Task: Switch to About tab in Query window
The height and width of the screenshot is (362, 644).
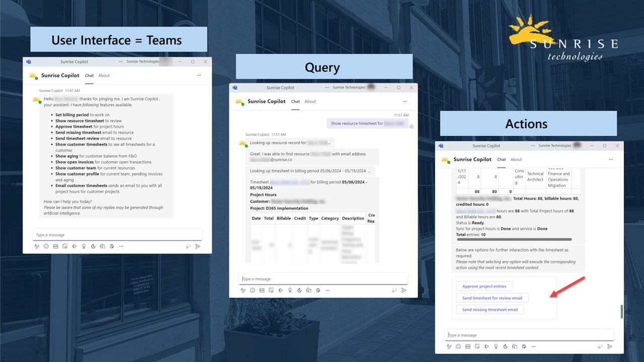Action: coord(310,101)
